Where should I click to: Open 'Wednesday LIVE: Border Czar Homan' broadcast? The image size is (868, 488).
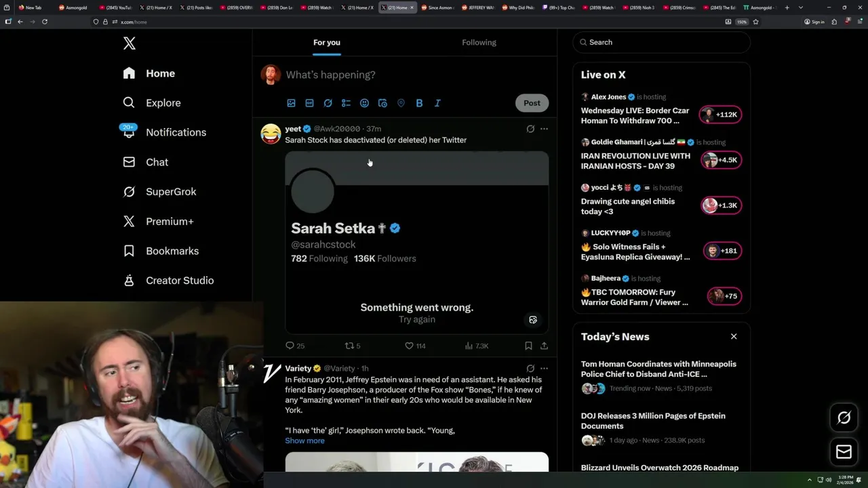[x=635, y=115]
